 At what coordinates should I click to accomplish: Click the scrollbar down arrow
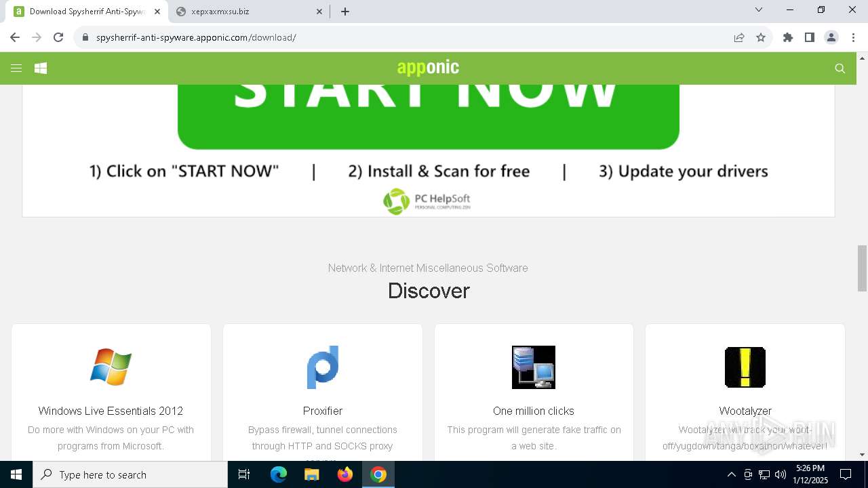862,455
